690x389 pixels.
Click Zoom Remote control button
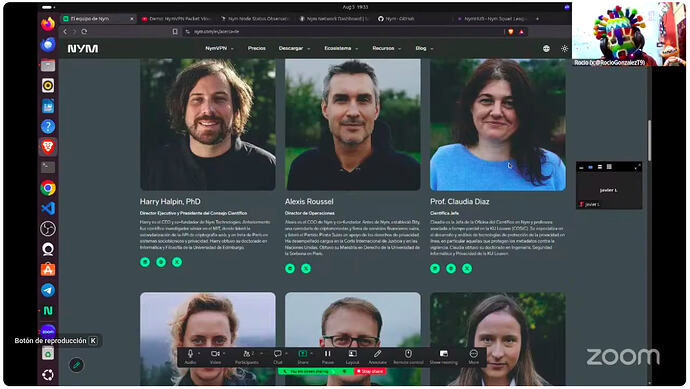point(408,356)
